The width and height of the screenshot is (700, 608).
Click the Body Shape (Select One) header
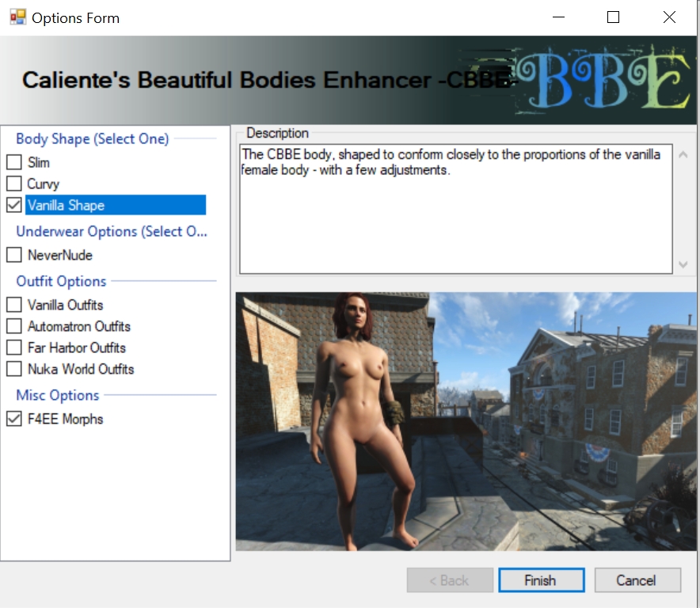pyautogui.click(x=93, y=139)
